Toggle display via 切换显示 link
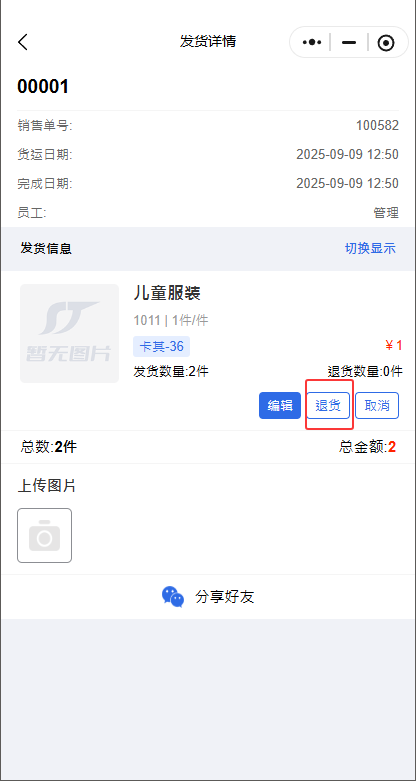This screenshot has width=416, height=781. (370, 248)
